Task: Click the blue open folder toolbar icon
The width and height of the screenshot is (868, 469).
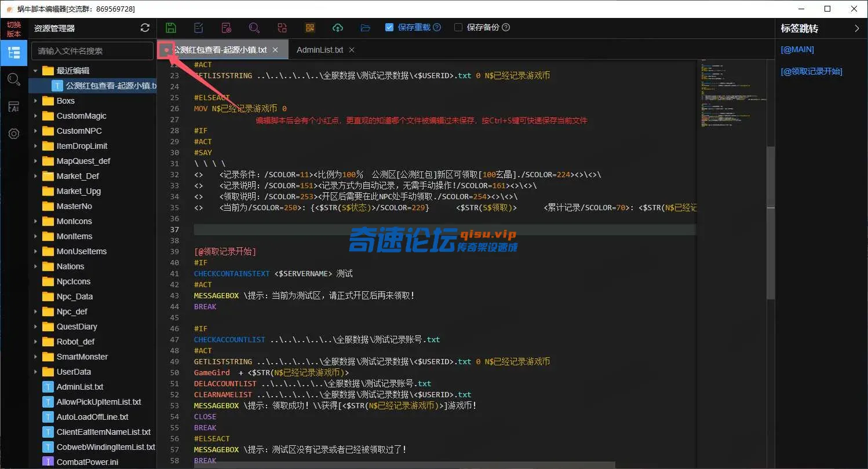Action: click(x=366, y=28)
